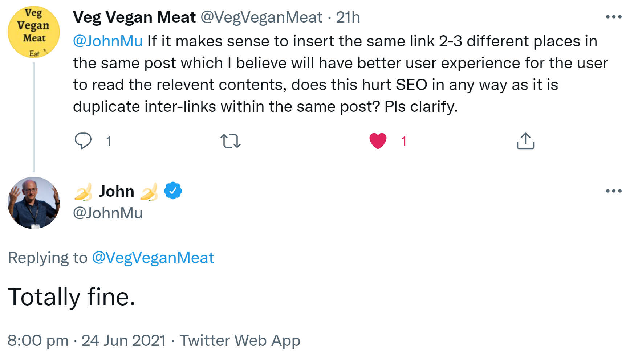Open the 21h timestamp link
The height and width of the screenshot is (364, 638).
348,17
